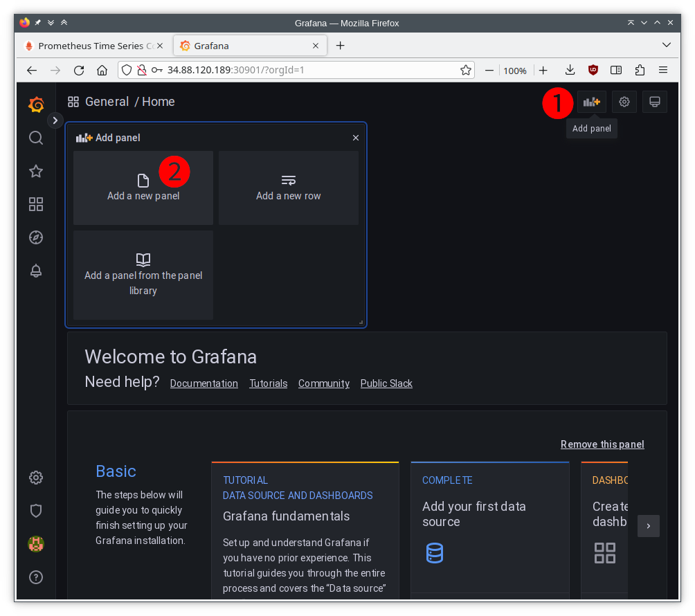Viewport: 695px width, 616px height.
Task: Reset zoom by clicking 100%
Action: [515, 71]
